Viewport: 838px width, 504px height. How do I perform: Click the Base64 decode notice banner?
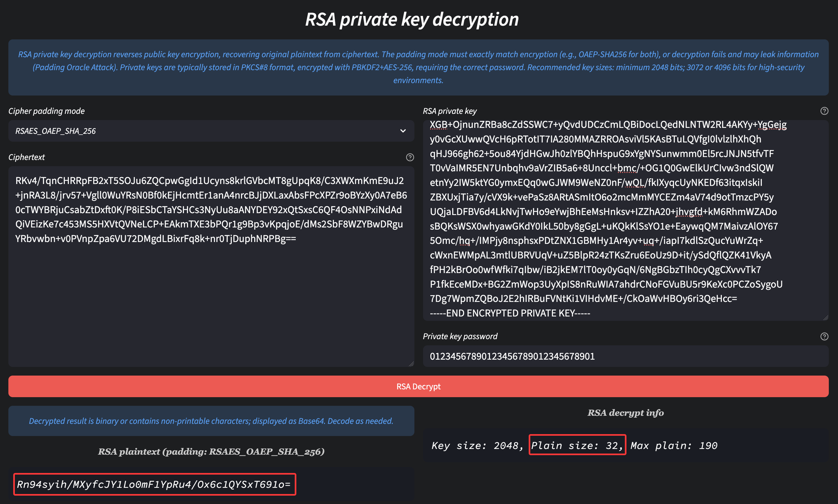(x=211, y=421)
